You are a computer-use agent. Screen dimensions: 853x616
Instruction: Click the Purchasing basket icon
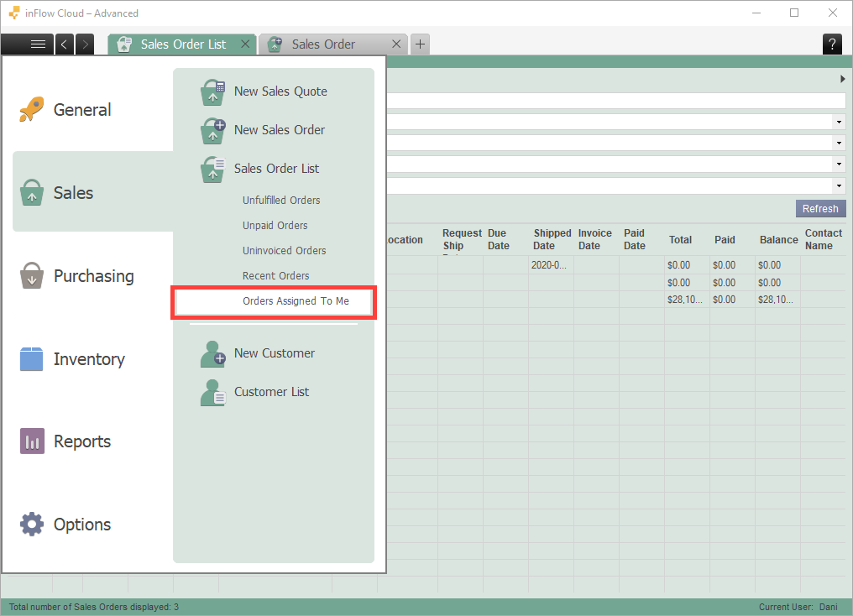pyautogui.click(x=32, y=275)
